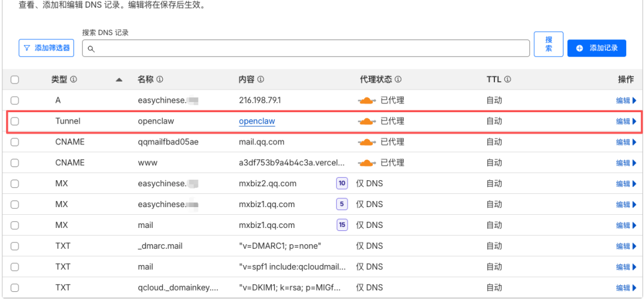Click the 名称 column header
Viewport: 644px width, 299px height.
coord(146,79)
